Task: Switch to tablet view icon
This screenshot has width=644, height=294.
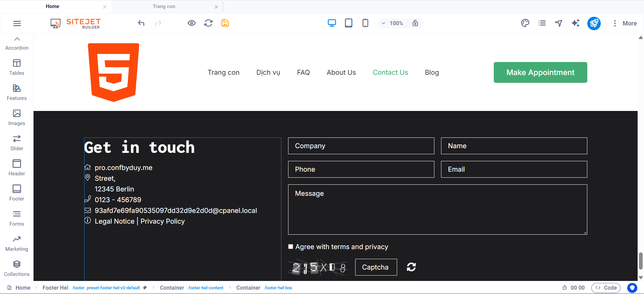Action: pos(348,23)
